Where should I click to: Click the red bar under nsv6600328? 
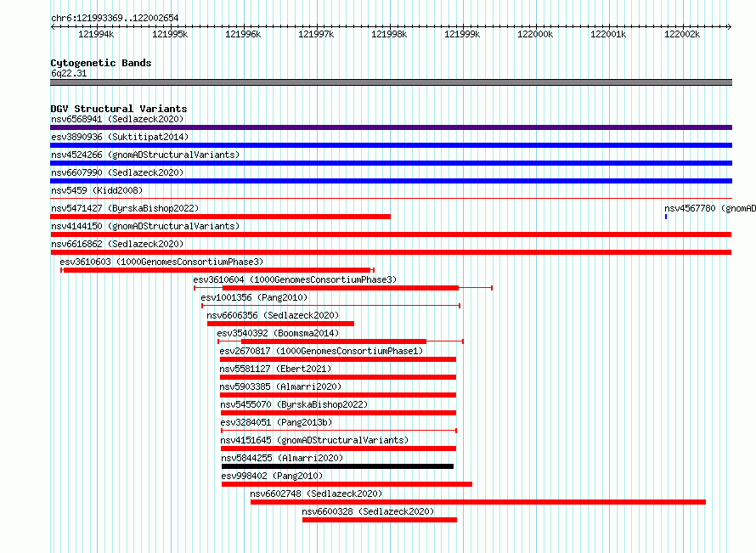[x=380, y=520]
